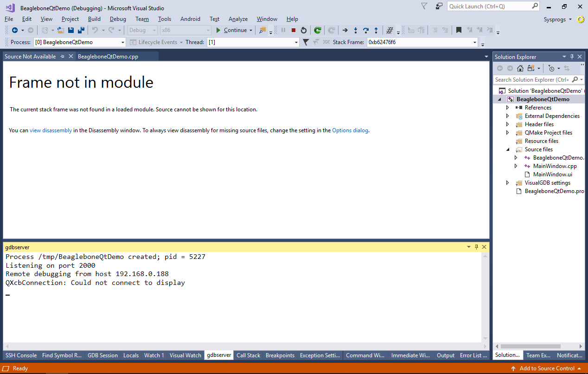The image size is (588, 374).
Task: Open the Tools menu
Action: click(165, 19)
